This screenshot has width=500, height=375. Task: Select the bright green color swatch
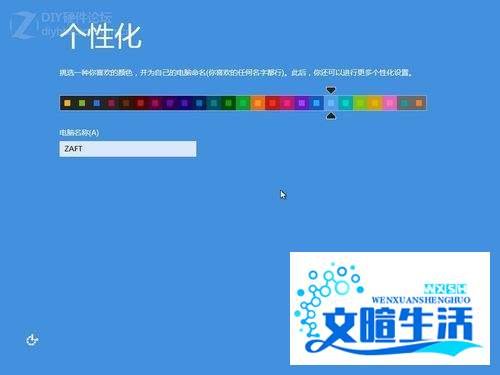[243, 103]
